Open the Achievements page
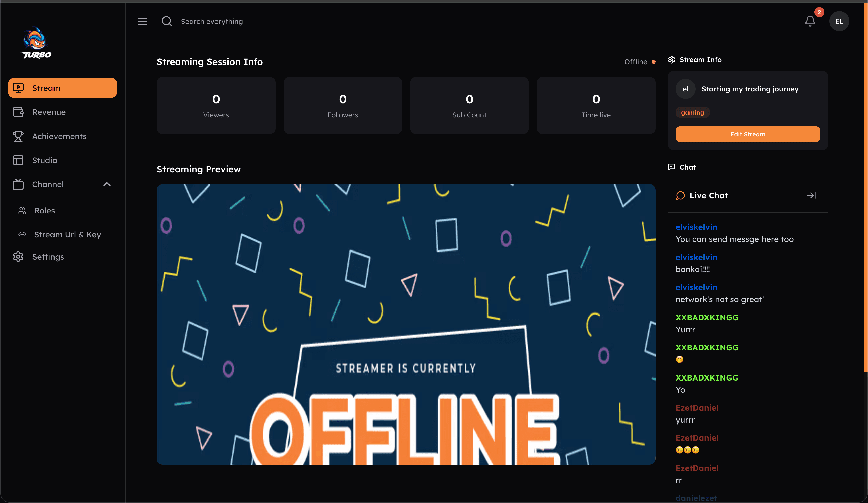The height and width of the screenshot is (503, 868). 62,136
